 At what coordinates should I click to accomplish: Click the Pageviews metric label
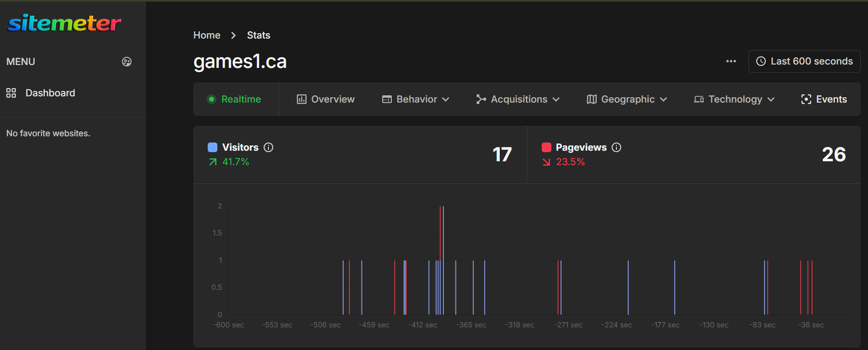(x=581, y=147)
